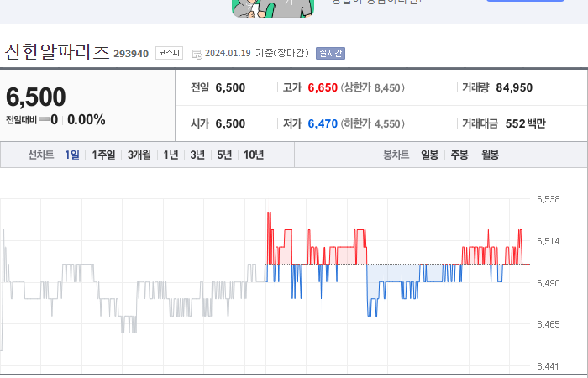Click the unchanged bar icon next to 전일대비
Screen dimensions: 588x378
point(44,119)
